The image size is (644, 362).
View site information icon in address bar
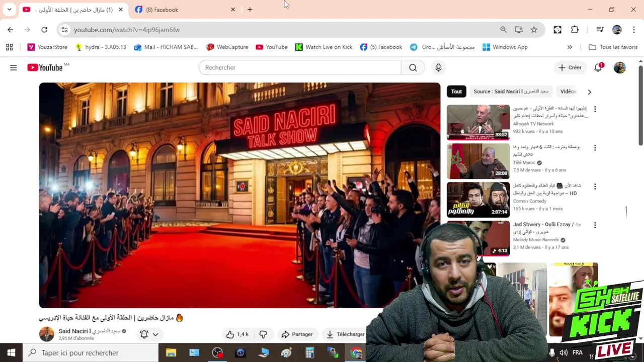tap(64, 30)
